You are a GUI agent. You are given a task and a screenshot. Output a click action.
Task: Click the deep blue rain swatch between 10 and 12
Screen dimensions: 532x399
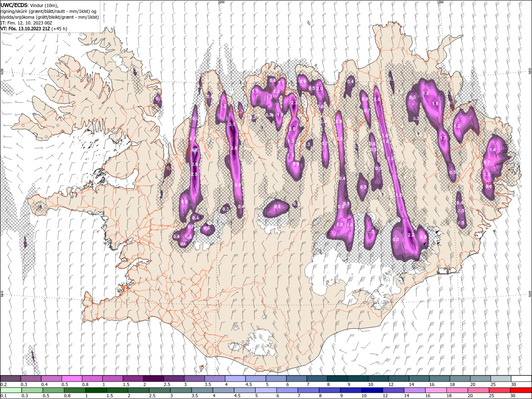(x=371, y=390)
